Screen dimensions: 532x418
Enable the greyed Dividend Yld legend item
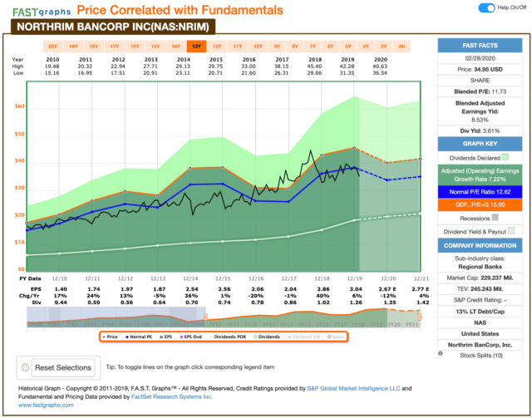pos(304,337)
